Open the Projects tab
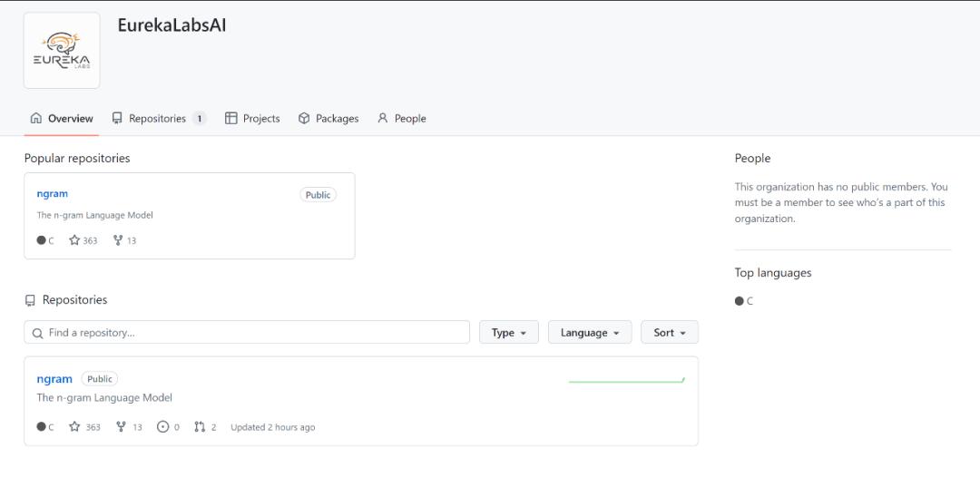This screenshot has width=980, height=487. coord(252,119)
